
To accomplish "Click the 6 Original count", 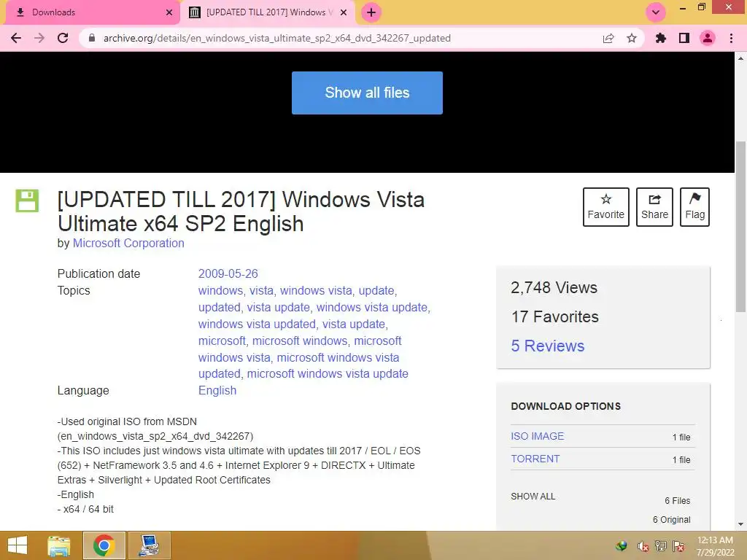I will pyautogui.click(x=671, y=519).
